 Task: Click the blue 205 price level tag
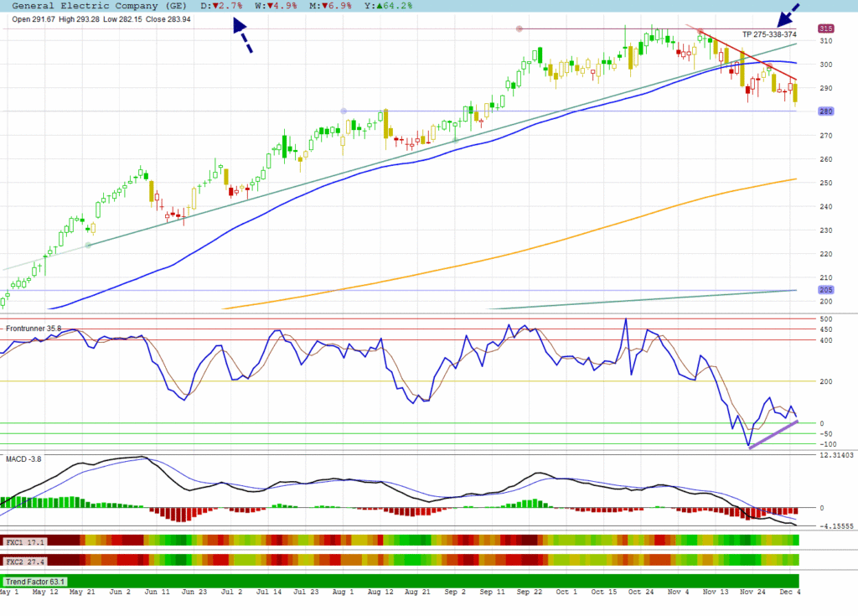826,290
